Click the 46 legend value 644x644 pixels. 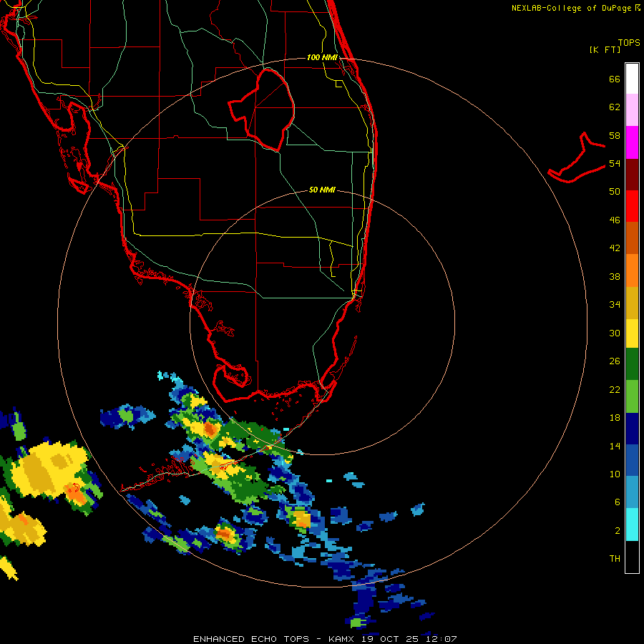coord(615,220)
